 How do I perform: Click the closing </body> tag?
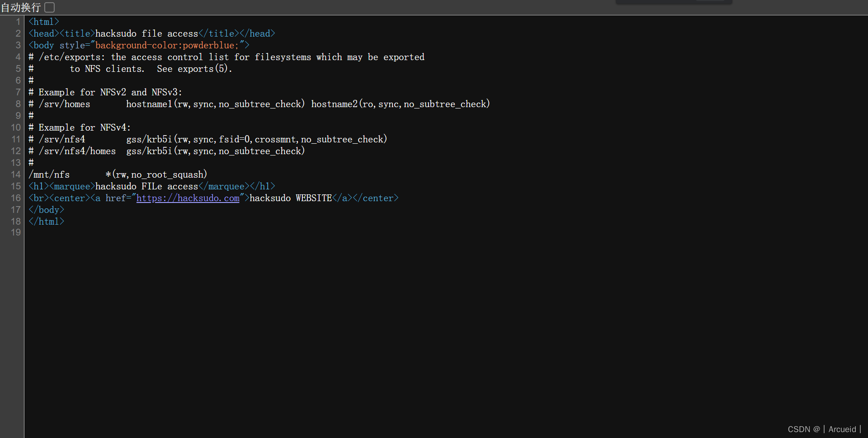tap(46, 210)
